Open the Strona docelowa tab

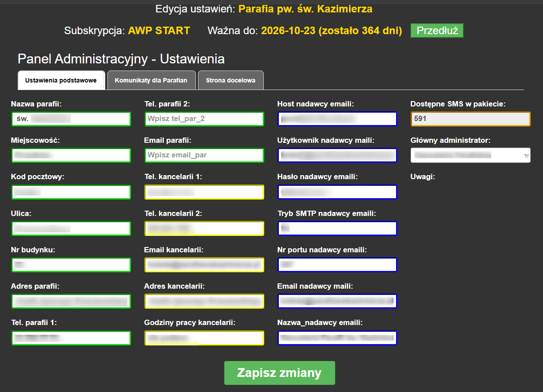[x=230, y=80]
